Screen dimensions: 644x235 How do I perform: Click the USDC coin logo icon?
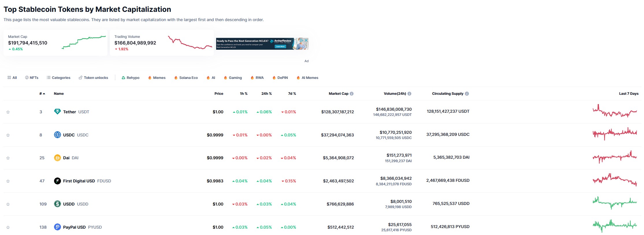(57, 135)
